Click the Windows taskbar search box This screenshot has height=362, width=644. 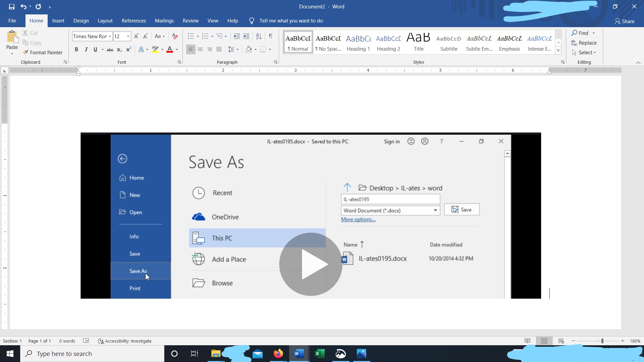92,354
